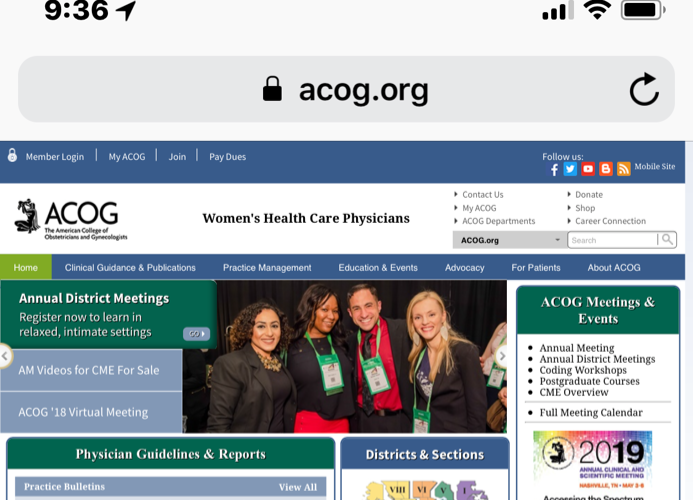Open Full Meeting Calendar link
This screenshot has width=693, height=500.
point(591,412)
